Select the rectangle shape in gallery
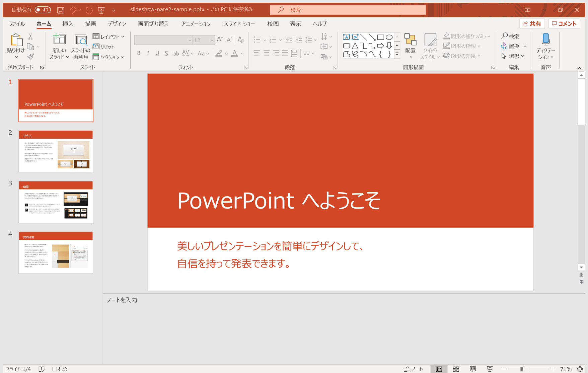588x373 pixels. 381,37
